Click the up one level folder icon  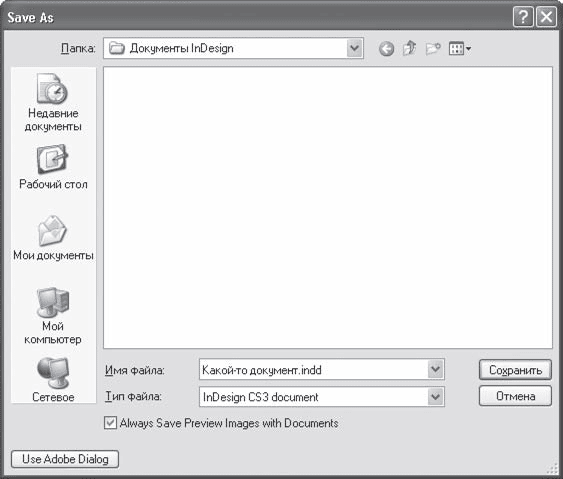(409, 48)
